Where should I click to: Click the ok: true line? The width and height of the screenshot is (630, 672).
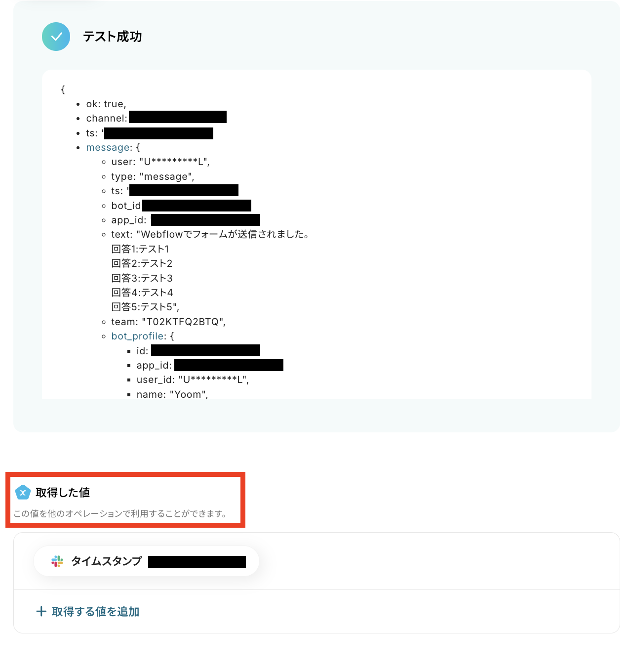(x=106, y=104)
